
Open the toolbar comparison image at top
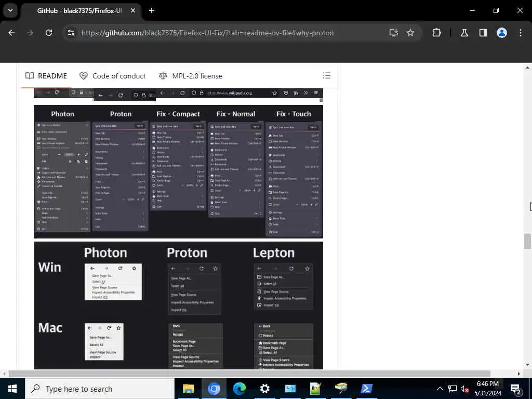click(x=179, y=95)
